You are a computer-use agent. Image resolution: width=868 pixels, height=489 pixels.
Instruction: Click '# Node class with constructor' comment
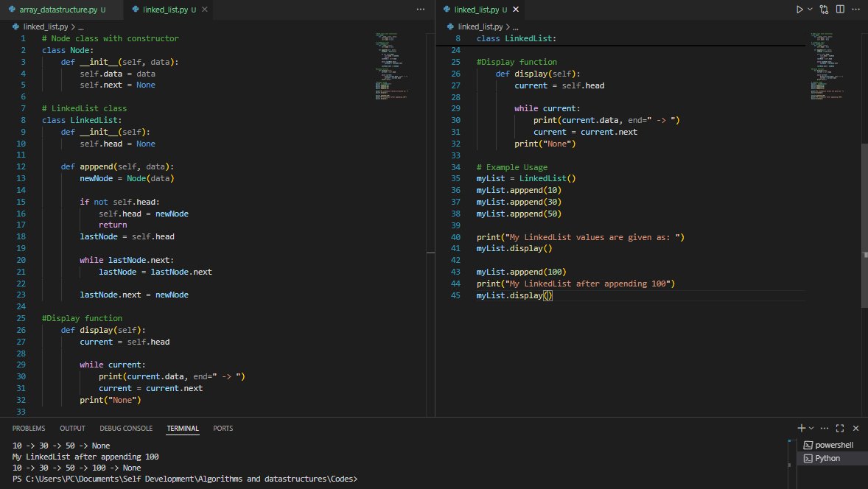point(111,39)
